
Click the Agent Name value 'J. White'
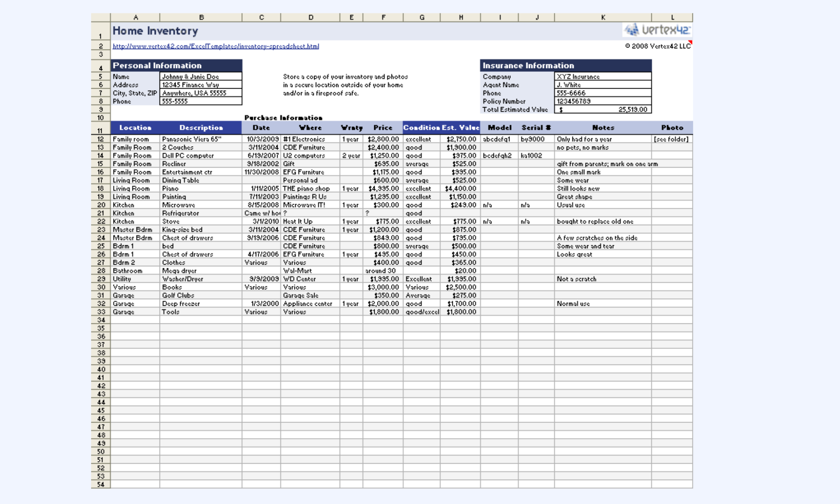click(603, 85)
